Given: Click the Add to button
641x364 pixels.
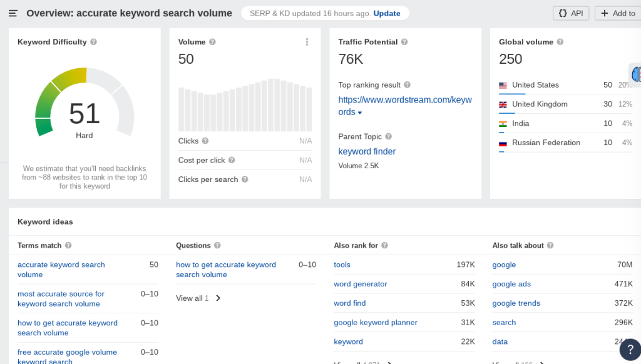Looking at the screenshot, I should (618, 13).
